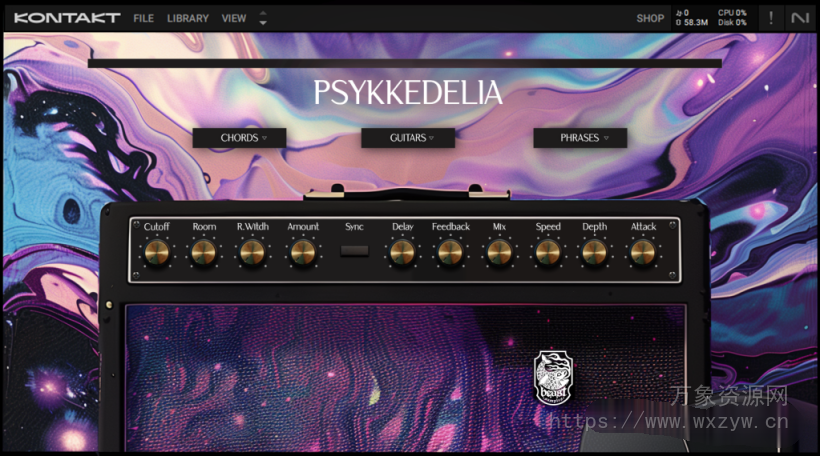Click the Native Instruments logo icon
Image resolution: width=820 pixels, height=456 pixels.
click(800, 18)
